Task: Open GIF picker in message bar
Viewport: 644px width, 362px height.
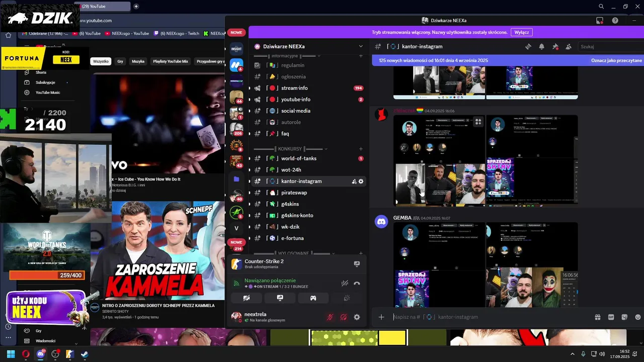Action: click(611, 317)
